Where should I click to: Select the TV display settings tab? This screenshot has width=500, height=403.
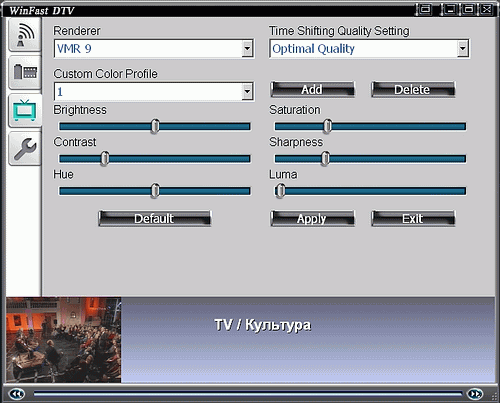(x=25, y=110)
